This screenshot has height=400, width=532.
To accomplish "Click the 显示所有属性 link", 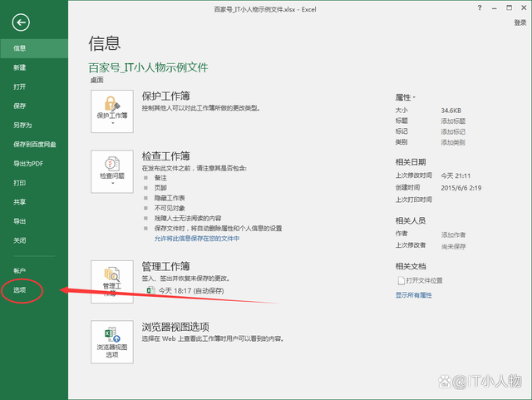I will (414, 295).
